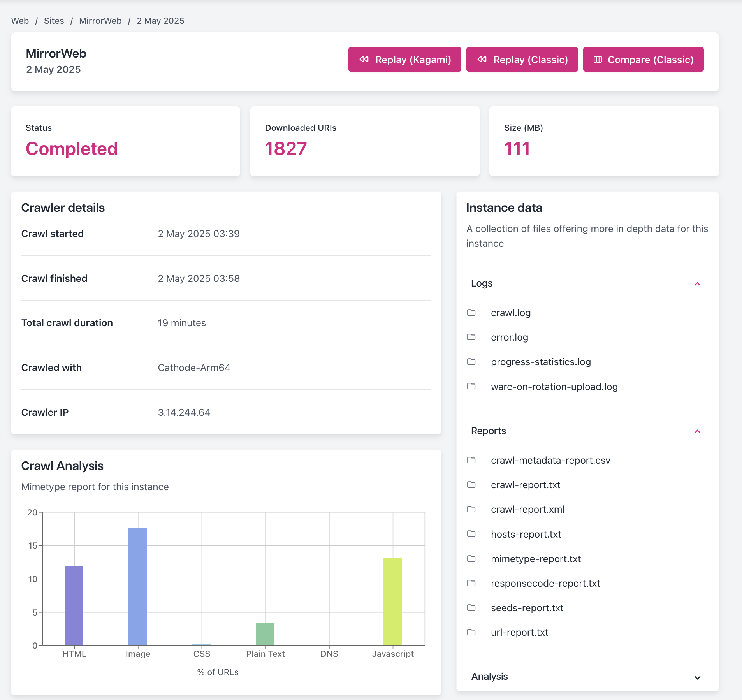Click the folder icon beside warc-on-rotation-upload.log
The width and height of the screenshot is (742, 700).
[x=471, y=386]
